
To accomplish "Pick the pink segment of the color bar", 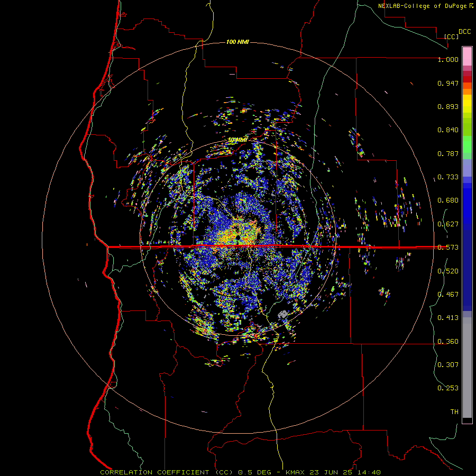I will click(467, 56).
